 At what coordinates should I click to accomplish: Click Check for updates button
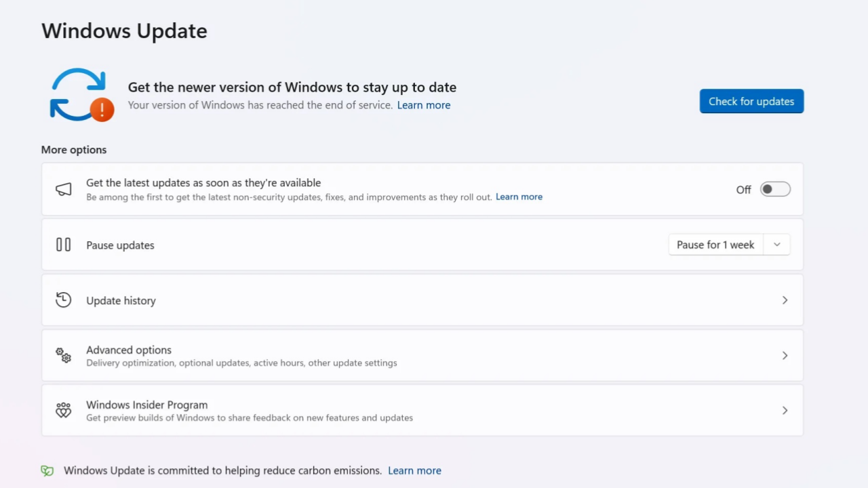751,101
